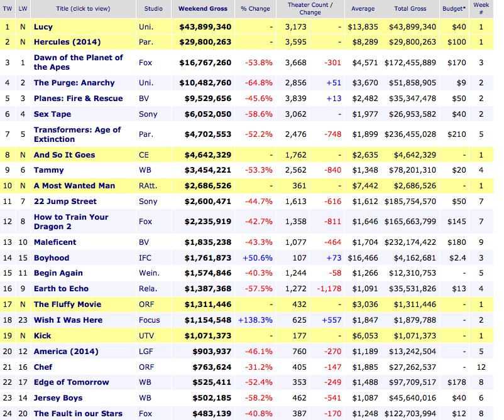This screenshot has height=420, width=504.
Task: Select the $2.4 budget value
Action: click(x=457, y=258)
